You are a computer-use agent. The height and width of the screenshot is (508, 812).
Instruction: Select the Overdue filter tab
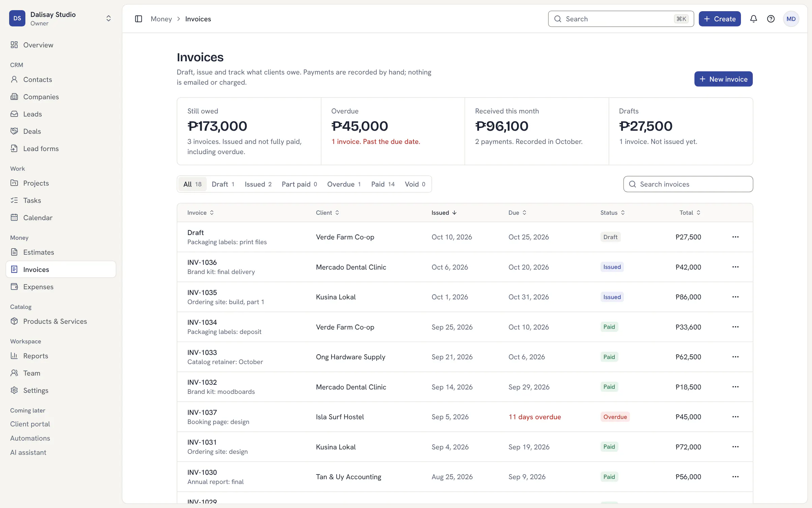point(344,184)
